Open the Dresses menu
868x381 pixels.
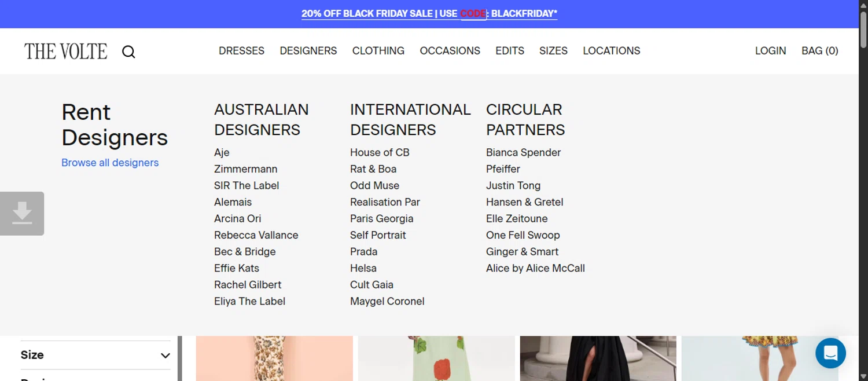[241, 51]
